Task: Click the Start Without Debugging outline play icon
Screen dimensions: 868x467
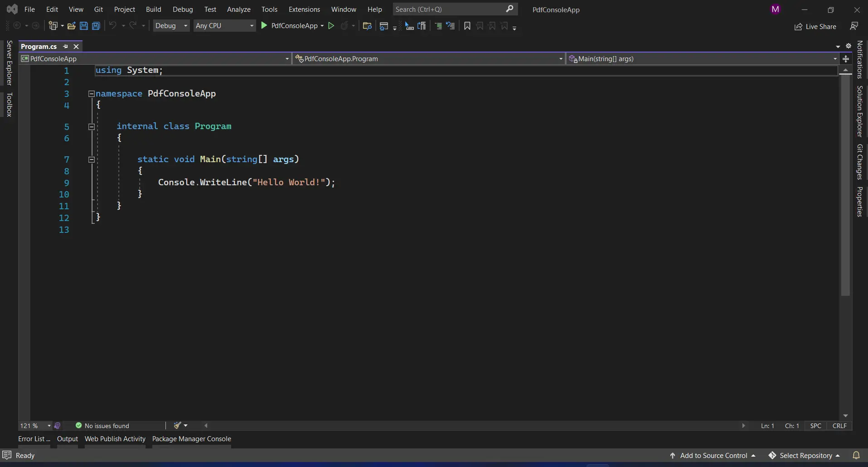Action: point(331,26)
